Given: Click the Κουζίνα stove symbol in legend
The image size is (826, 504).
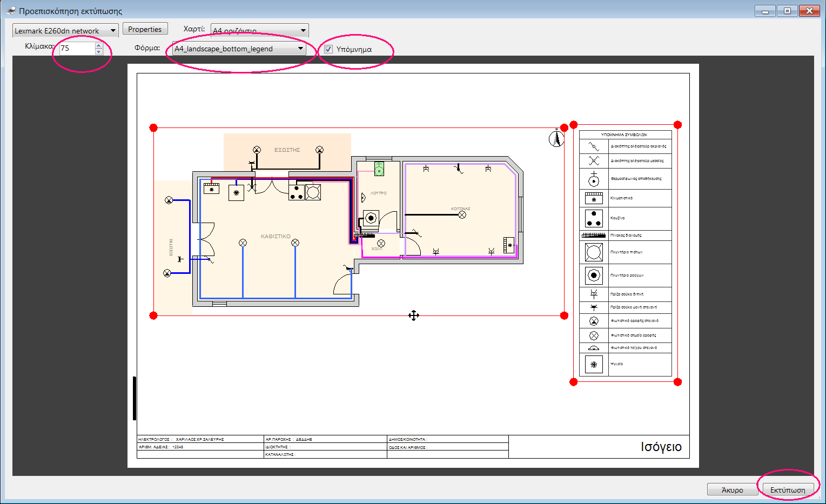Looking at the screenshot, I should click(594, 218).
